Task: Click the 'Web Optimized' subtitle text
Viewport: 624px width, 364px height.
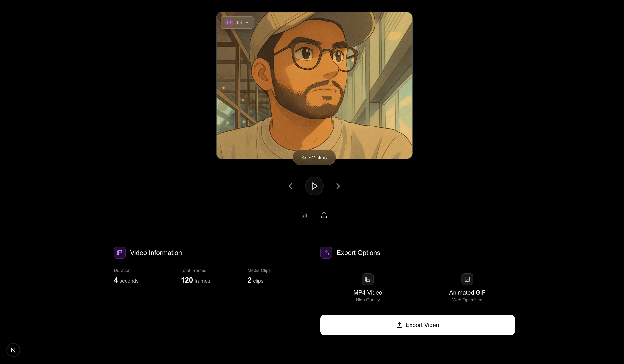Action: tap(467, 300)
